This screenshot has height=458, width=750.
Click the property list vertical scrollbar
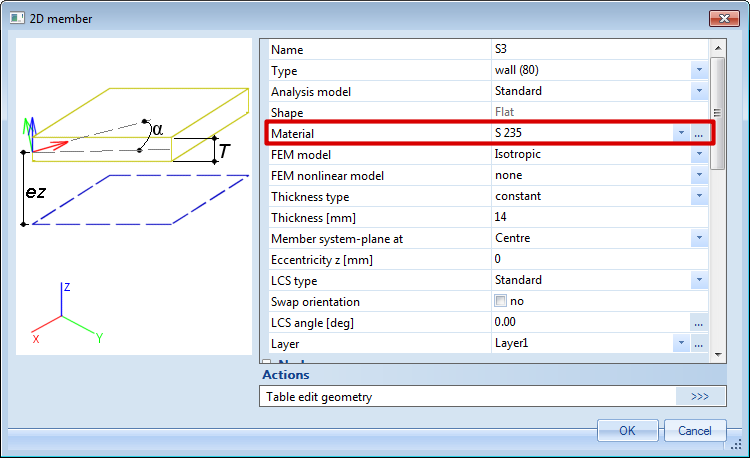tap(717, 200)
